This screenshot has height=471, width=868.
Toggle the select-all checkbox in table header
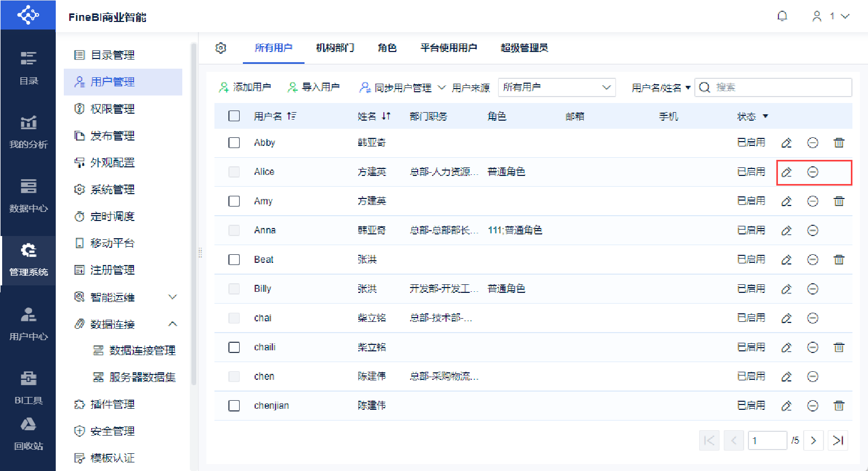[x=234, y=116]
